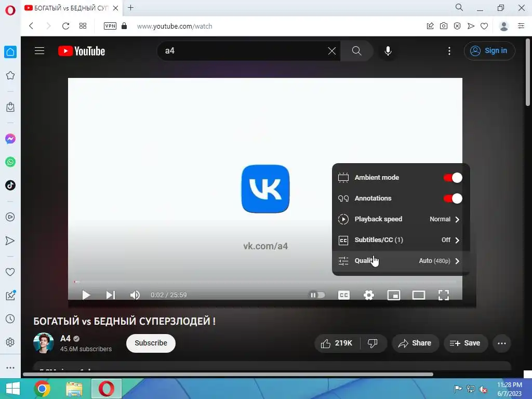Open History clock icon in sidebar
This screenshot has width=532, height=399.
[10, 318]
